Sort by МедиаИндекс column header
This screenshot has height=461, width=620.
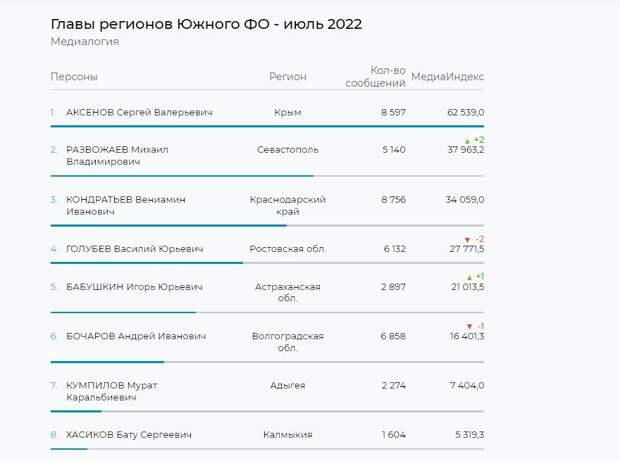448,77
